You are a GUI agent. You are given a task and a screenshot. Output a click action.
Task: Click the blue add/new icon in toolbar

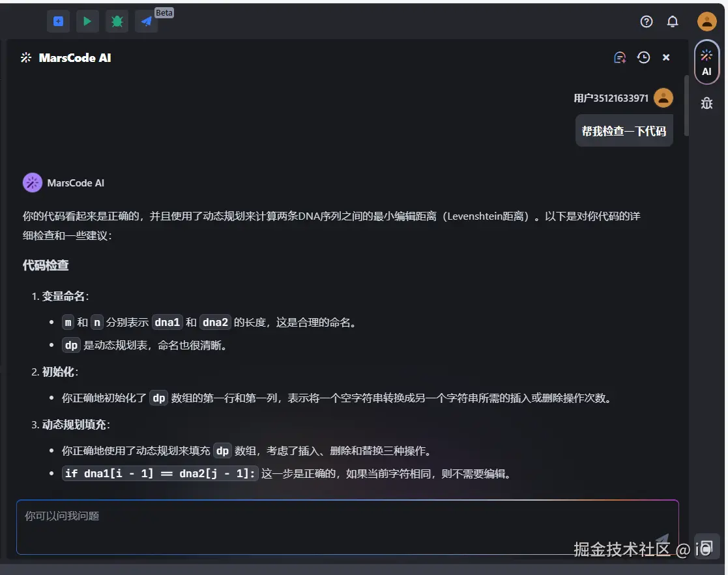point(58,22)
